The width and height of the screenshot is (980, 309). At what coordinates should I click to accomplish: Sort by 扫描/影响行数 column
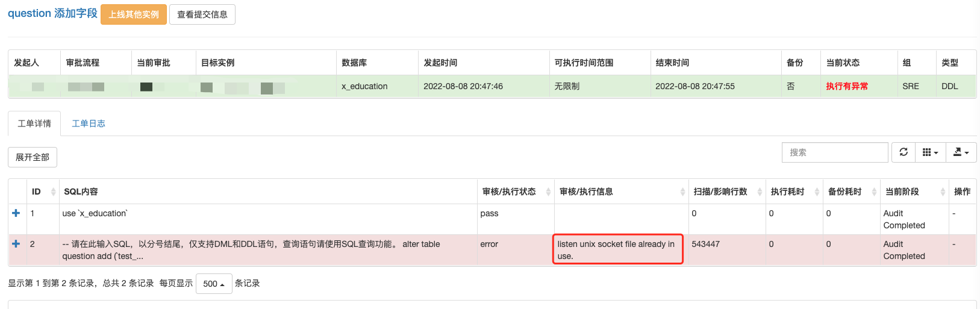pos(727,192)
